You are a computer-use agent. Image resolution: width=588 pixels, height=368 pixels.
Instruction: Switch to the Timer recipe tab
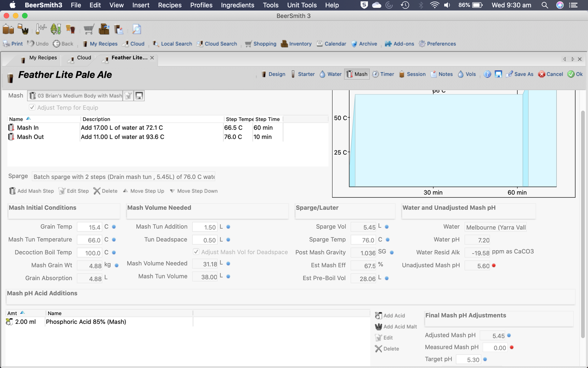383,74
